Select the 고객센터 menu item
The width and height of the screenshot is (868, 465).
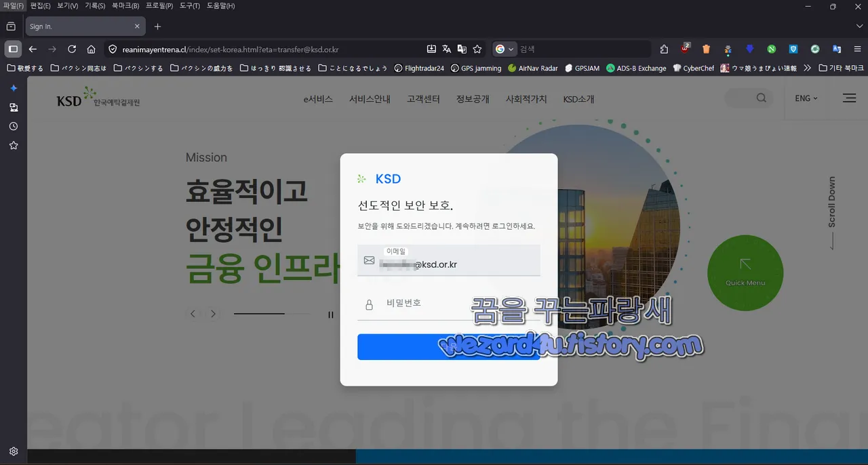422,99
